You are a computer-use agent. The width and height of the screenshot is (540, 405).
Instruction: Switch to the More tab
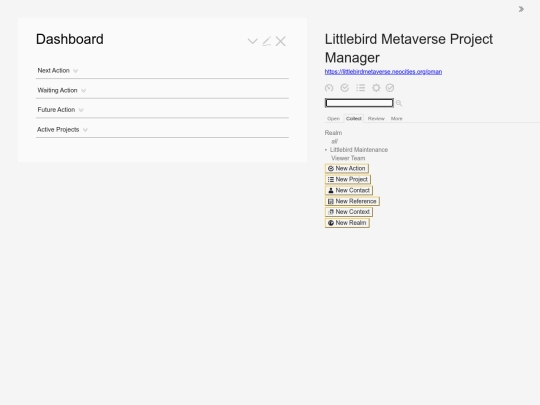point(396,118)
